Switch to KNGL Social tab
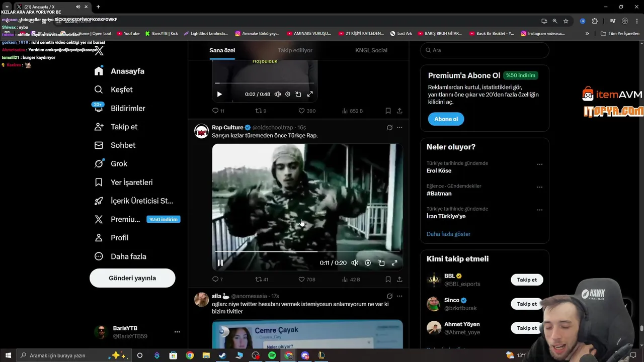 click(371, 50)
